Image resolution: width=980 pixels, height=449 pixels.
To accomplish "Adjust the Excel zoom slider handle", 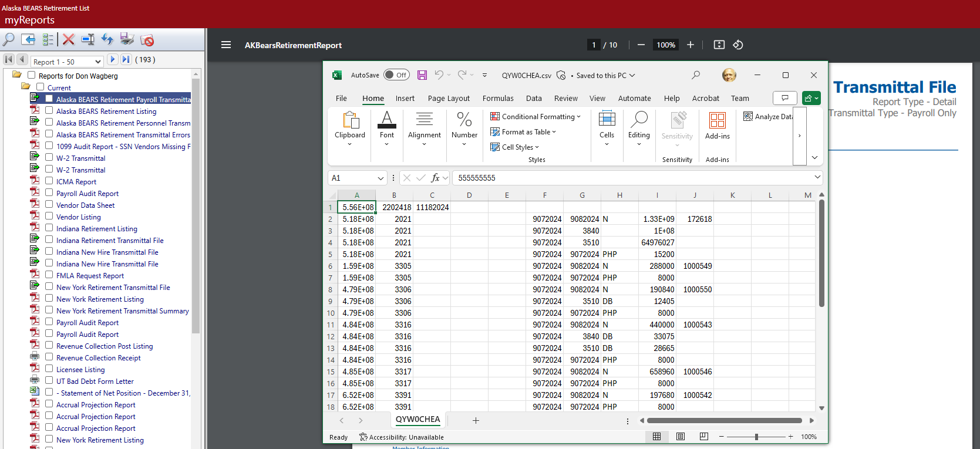I will pyautogui.click(x=756, y=437).
